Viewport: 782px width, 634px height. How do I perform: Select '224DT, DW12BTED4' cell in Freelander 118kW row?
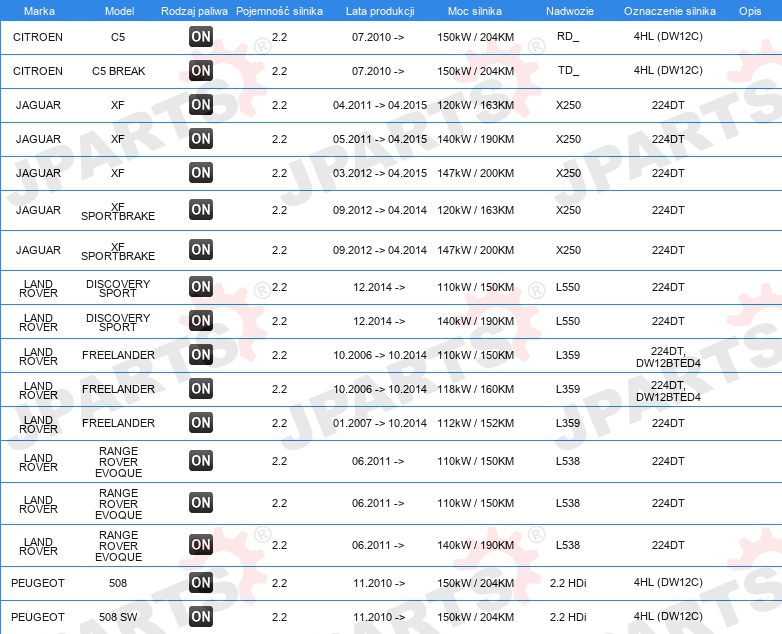[668, 391]
